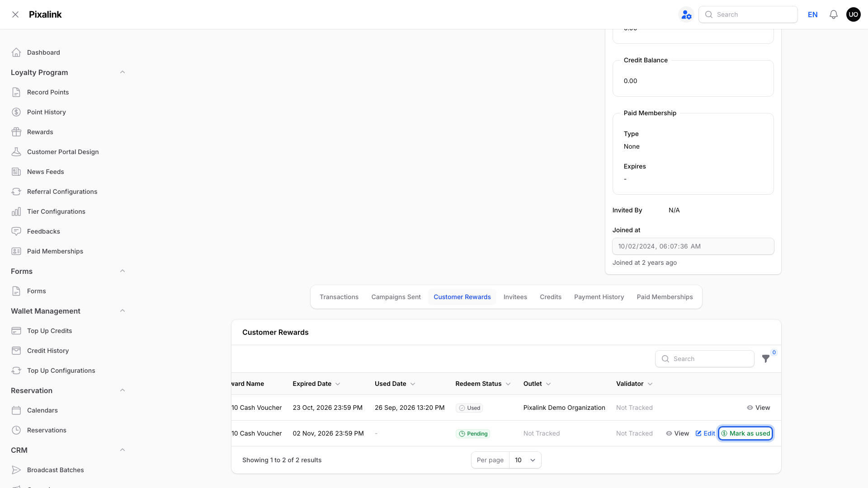Collapse the CRM section chevron
This screenshot has height=488, width=868.
click(123, 450)
